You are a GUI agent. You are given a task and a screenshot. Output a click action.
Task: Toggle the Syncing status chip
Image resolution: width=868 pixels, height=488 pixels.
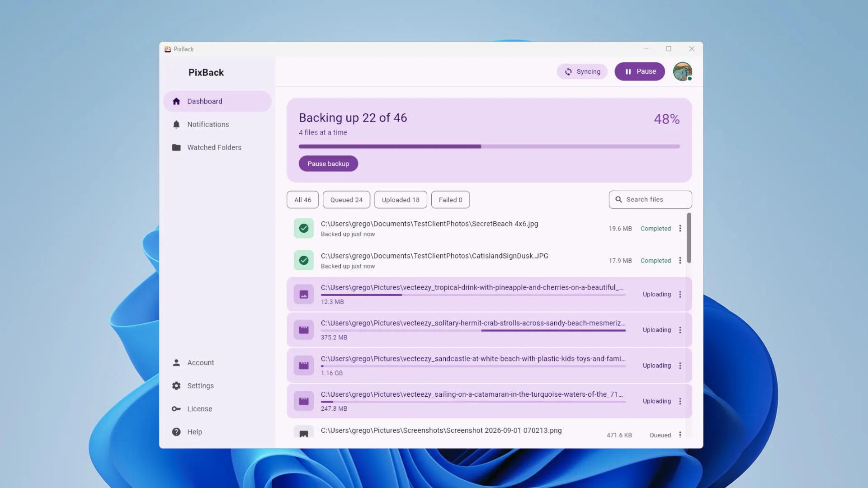[x=582, y=71]
